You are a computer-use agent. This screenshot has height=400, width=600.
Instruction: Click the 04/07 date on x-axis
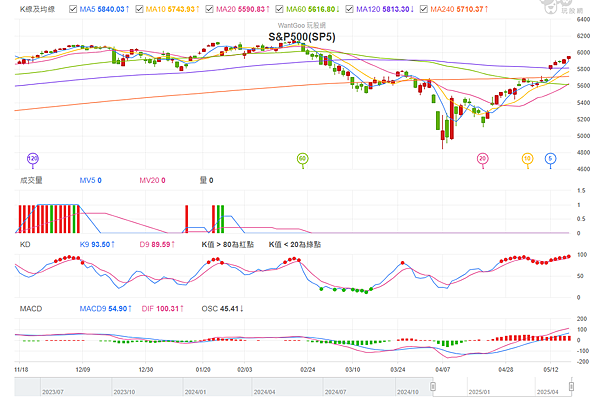click(443, 369)
